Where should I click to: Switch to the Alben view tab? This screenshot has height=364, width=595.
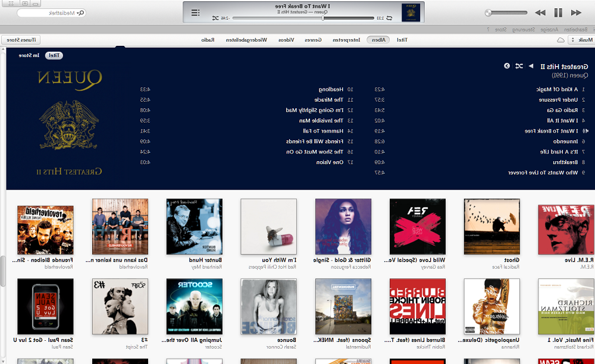click(x=378, y=40)
